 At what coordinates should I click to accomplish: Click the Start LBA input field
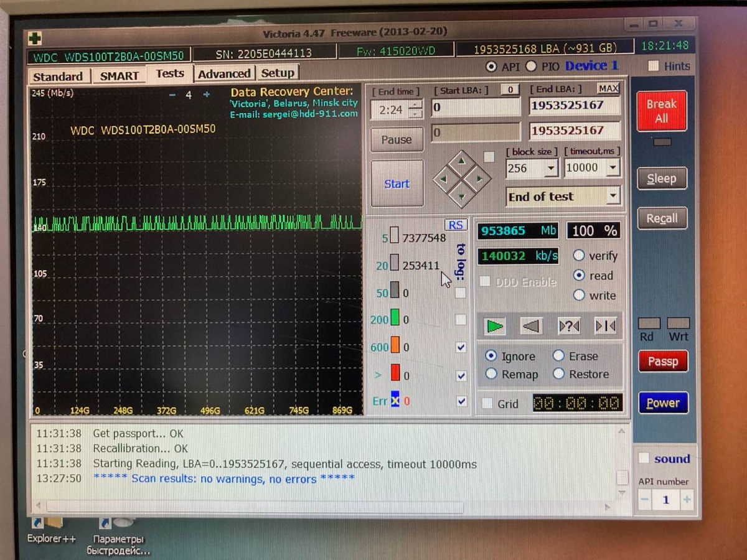[476, 107]
